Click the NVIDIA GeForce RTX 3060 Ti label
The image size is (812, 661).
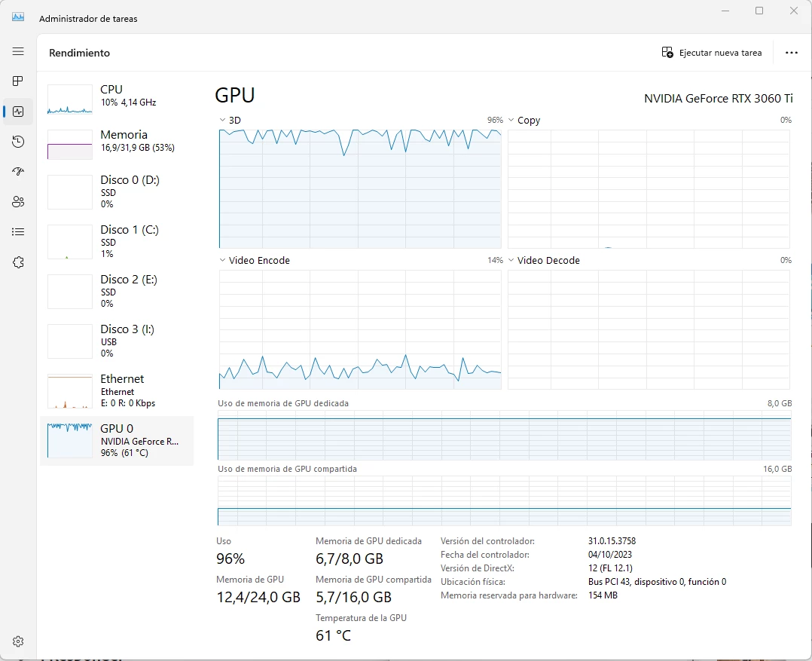(719, 99)
